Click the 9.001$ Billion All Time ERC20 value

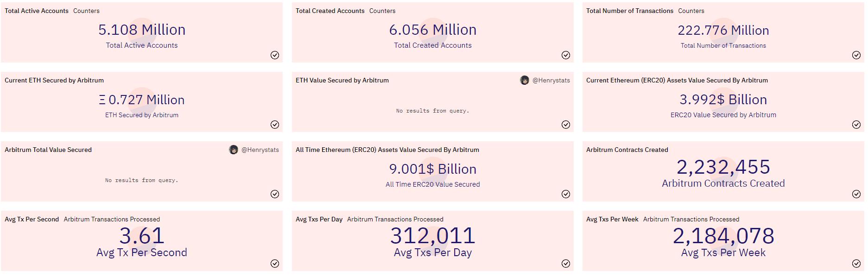point(433,170)
